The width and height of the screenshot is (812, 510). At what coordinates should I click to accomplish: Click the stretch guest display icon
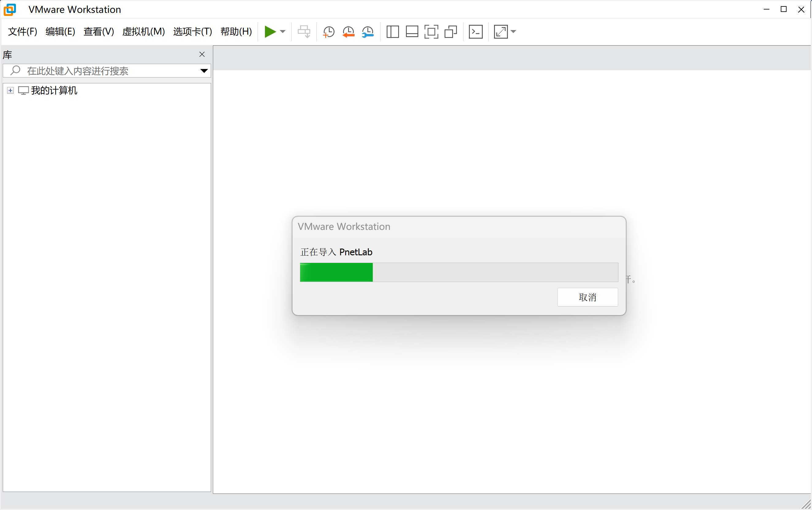click(501, 32)
